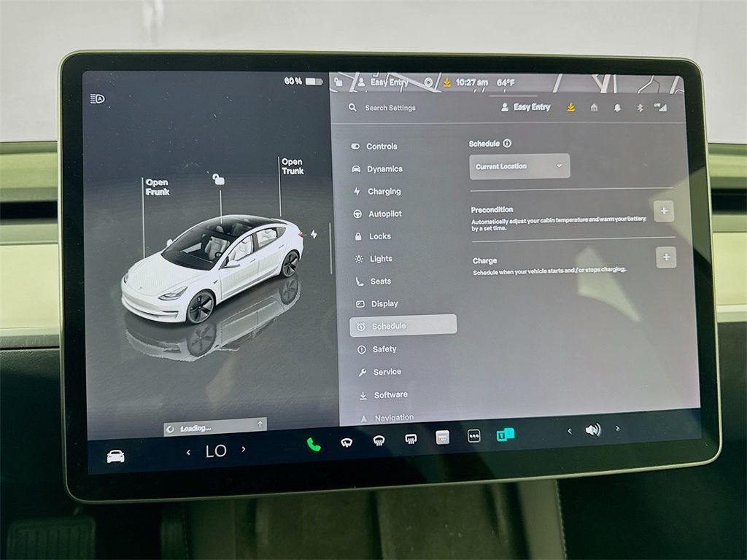Open the Controls settings menu
Screen dimensions: 747x560
coord(374,146)
